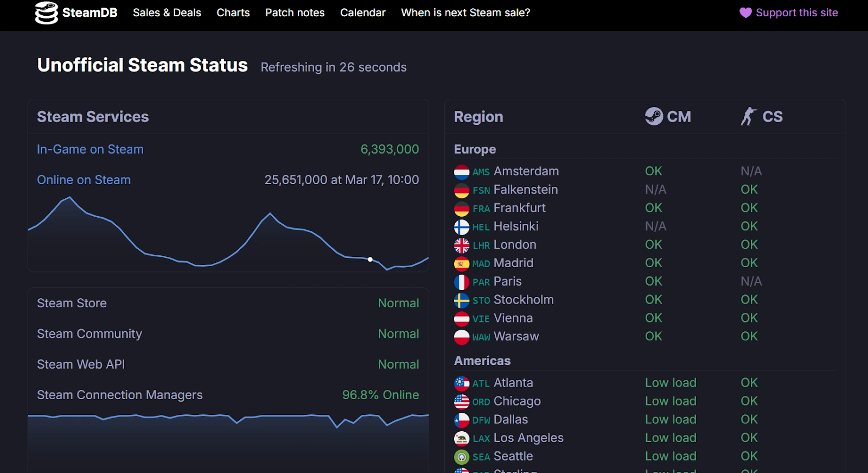Open the Calendar page
Viewport: 868px width, 473px height.
(362, 12)
